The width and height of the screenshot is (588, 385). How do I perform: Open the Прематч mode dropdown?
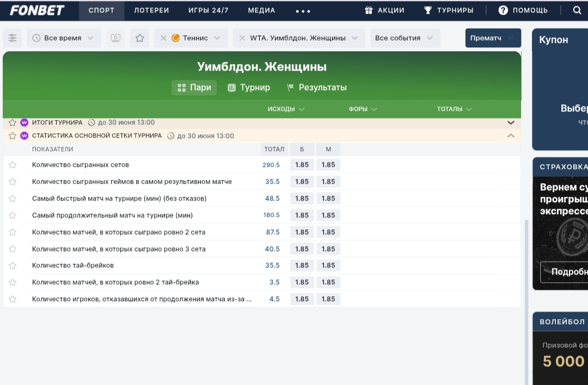click(493, 38)
